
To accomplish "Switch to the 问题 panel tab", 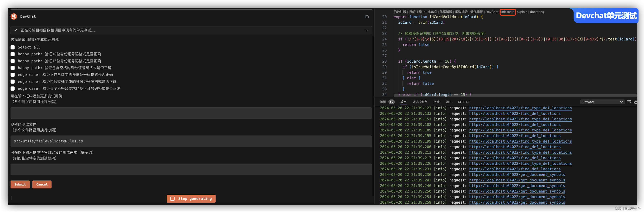I will (383, 102).
